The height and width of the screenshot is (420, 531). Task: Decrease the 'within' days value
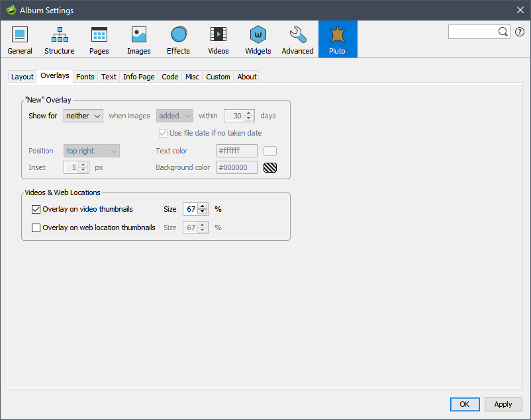tap(248, 118)
